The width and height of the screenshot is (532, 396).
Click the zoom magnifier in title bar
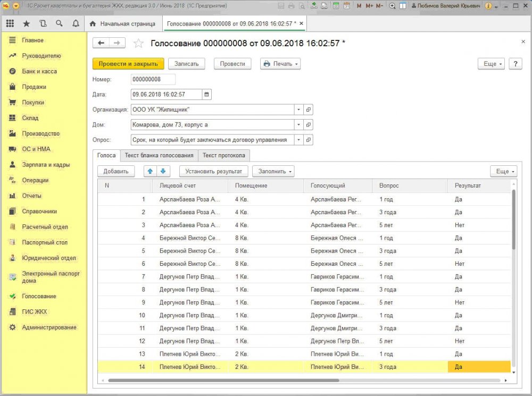tap(392, 6)
